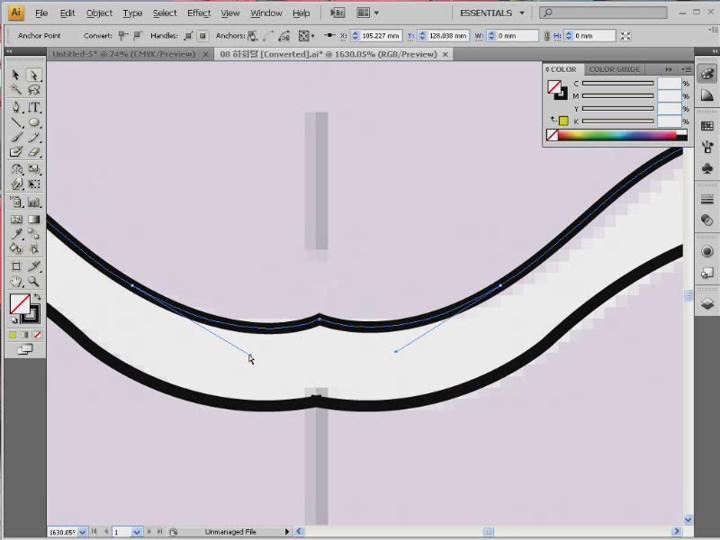Convert selected anchor points to corner
Screen dimensions: 720x540
point(123,35)
